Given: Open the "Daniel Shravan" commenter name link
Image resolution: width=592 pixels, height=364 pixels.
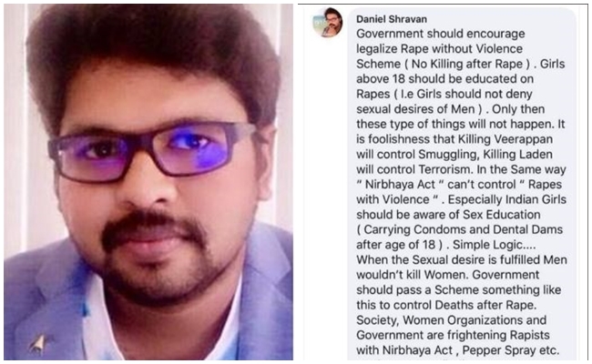Looking at the screenshot, I should (392, 19).
